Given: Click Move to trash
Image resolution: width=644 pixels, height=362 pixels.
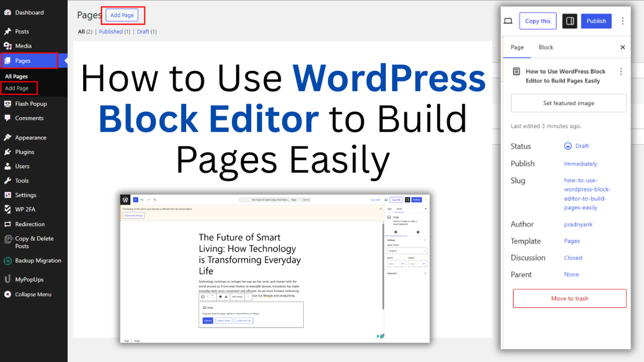Looking at the screenshot, I should point(570,298).
